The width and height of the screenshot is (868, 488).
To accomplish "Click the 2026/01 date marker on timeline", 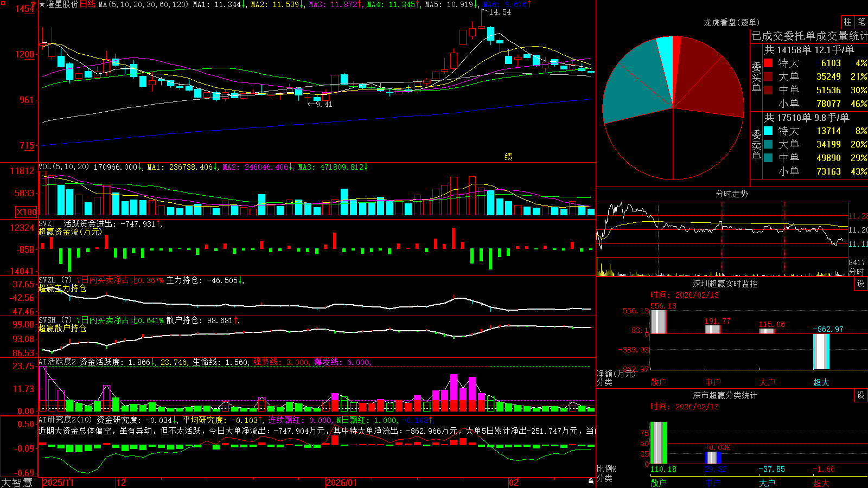I will pos(341,483).
